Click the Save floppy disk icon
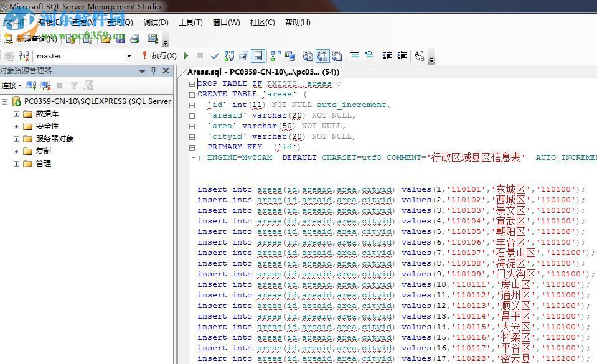Screen dimensions: 597x364 121,38
